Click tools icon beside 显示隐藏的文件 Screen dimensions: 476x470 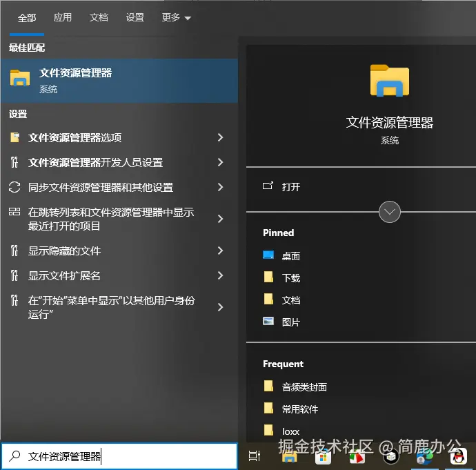[x=14, y=251]
